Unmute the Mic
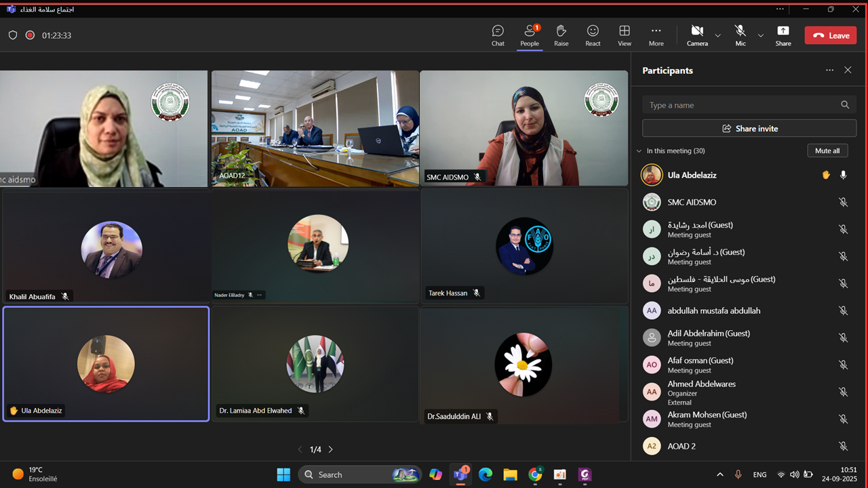This screenshot has width=868, height=488. click(740, 35)
